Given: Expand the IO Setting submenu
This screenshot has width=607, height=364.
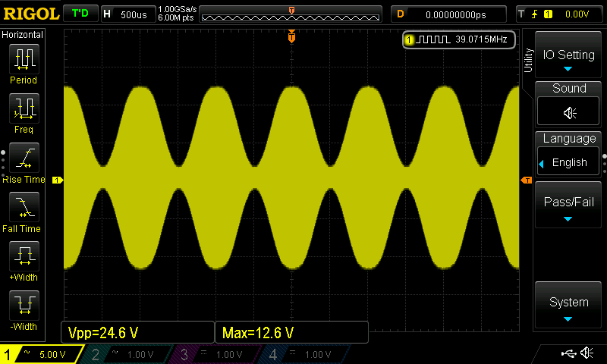Looking at the screenshot, I should [569, 59].
